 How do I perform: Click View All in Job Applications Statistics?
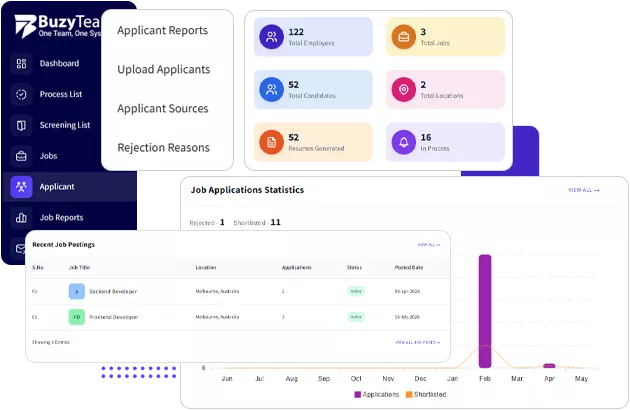[x=583, y=190]
